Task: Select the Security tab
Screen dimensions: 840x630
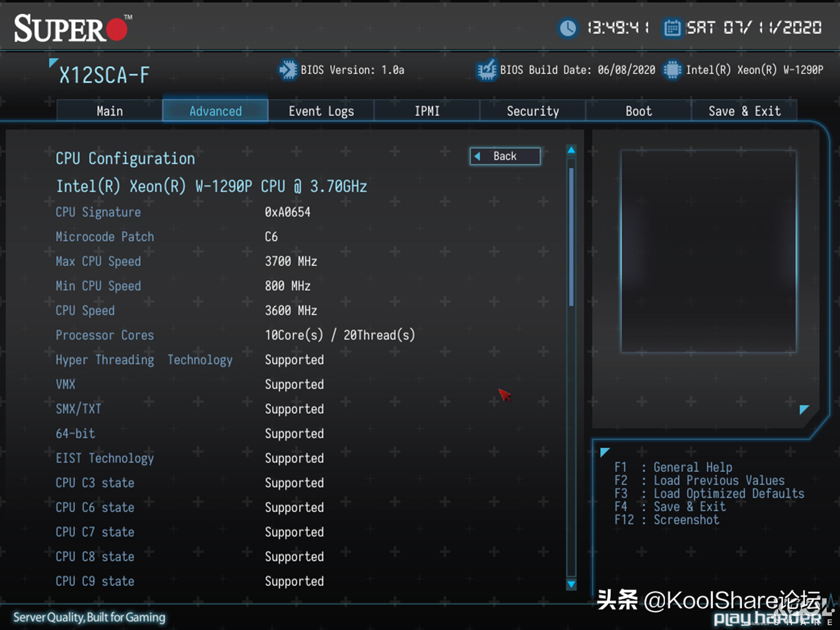Action: 532,111
